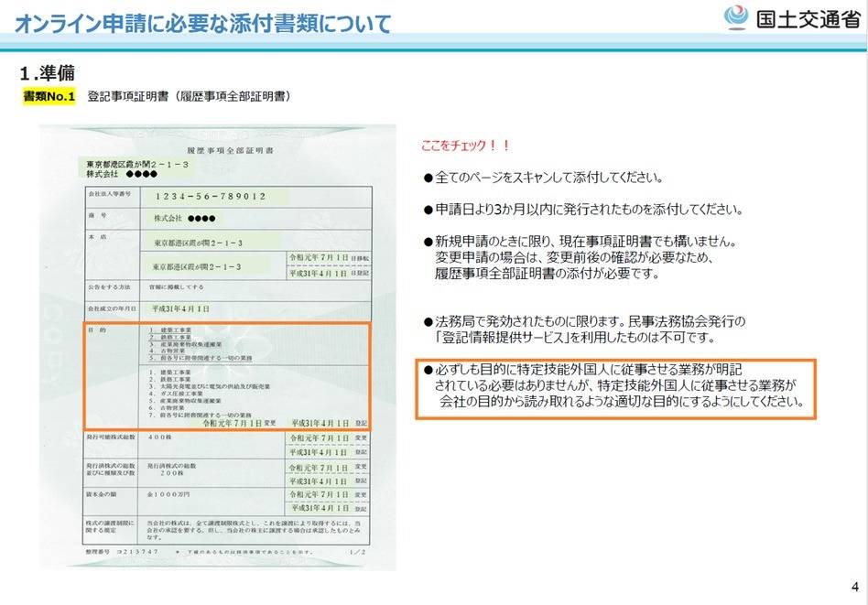This screenshot has width=868, height=605.
Task: Select the slide title オンライン申請に必要な添付書類について
Action: tap(202, 23)
